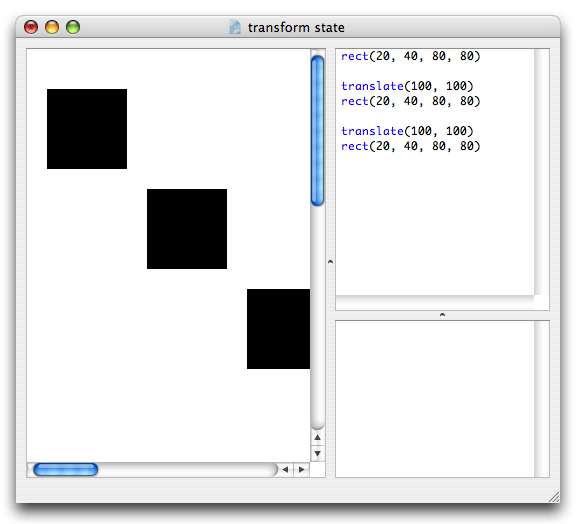Viewport: 581px width, 524px height.
Task: Click inside the empty output pane
Action: [x=435, y=399]
